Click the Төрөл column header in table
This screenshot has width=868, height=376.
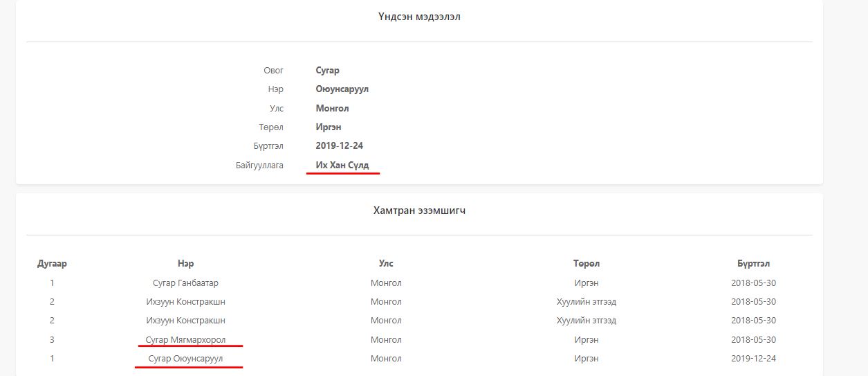click(x=586, y=264)
